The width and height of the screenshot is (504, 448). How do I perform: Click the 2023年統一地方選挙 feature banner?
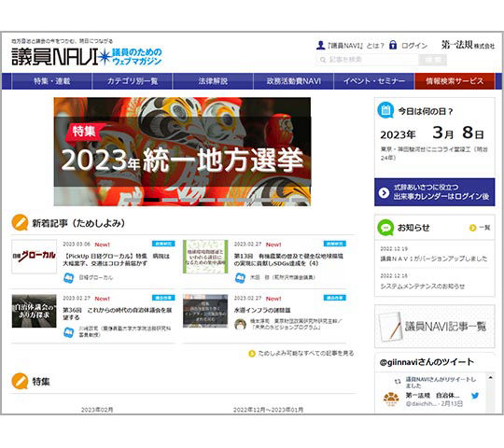182,152
